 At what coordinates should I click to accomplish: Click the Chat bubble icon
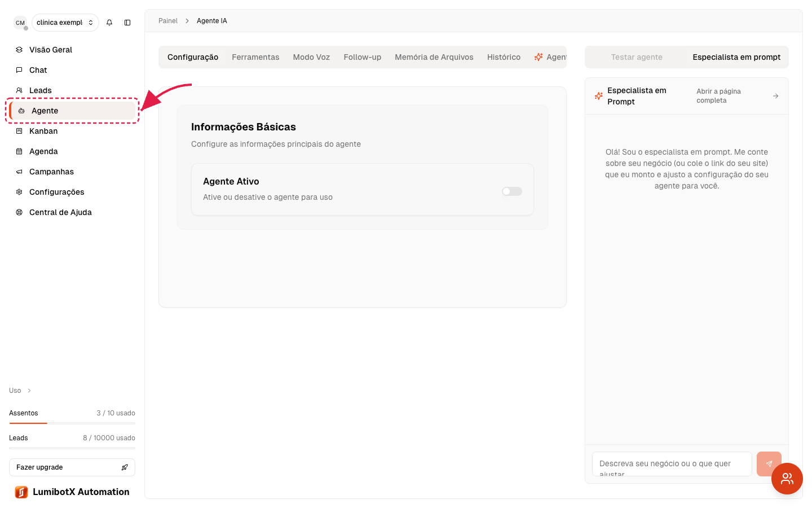[x=19, y=70]
